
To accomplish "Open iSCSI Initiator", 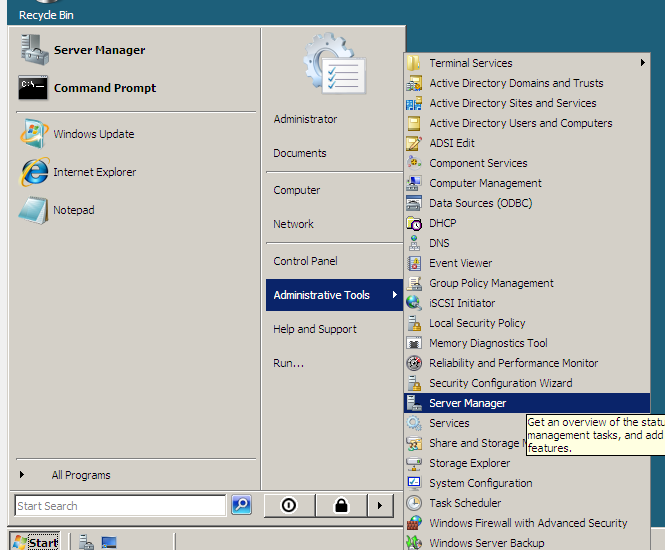I will [527, 303].
